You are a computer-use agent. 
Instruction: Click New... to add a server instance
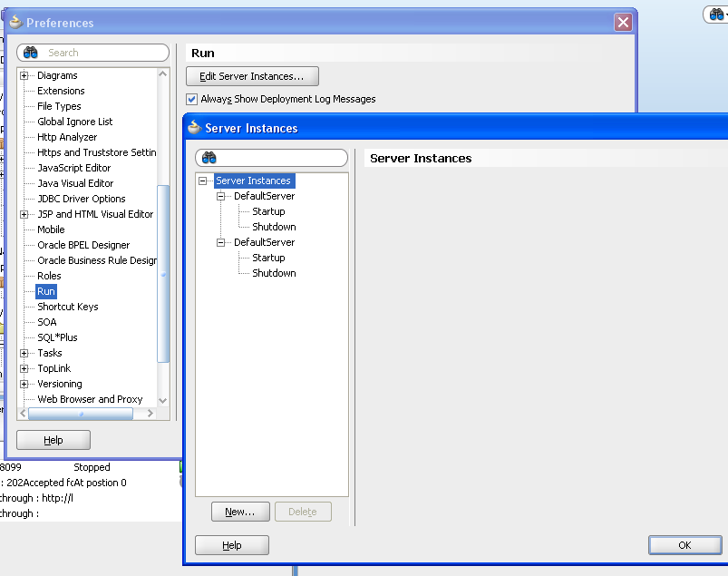click(240, 512)
